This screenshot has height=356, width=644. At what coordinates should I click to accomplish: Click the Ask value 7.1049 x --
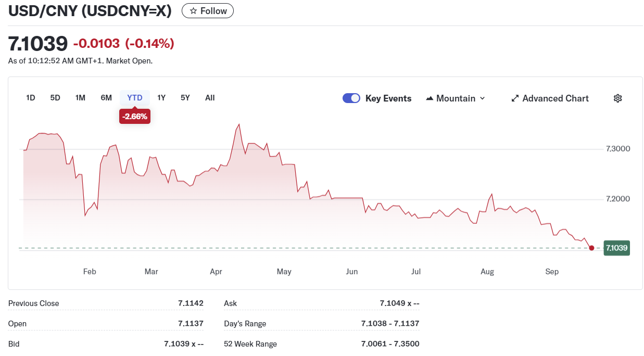click(400, 303)
